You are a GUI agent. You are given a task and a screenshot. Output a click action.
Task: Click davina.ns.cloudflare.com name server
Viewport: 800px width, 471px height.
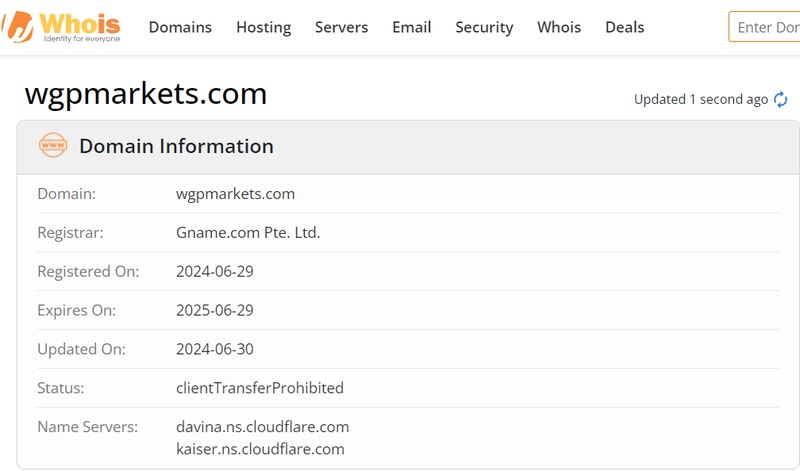pos(262,427)
